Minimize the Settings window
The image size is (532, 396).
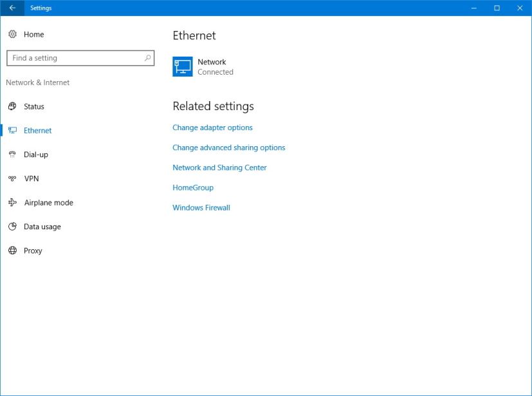coord(473,8)
